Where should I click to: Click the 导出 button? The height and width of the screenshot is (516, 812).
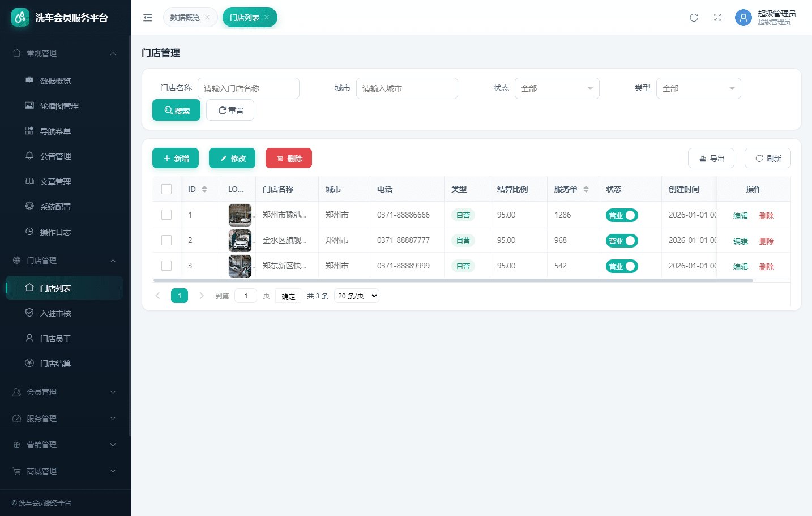pyautogui.click(x=711, y=158)
